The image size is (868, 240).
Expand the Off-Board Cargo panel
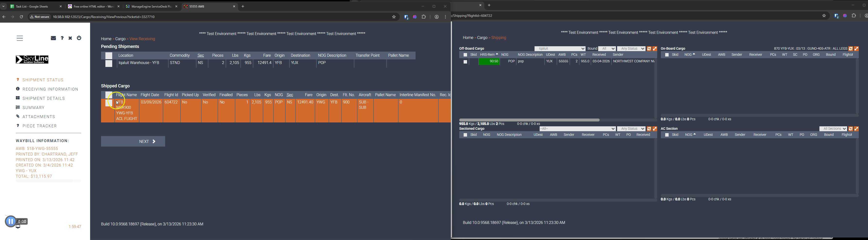point(655,49)
